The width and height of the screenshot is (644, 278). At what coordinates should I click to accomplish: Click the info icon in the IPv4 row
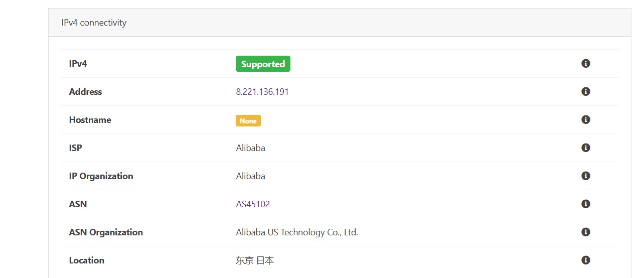pyautogui.click(x=585, y=64)
